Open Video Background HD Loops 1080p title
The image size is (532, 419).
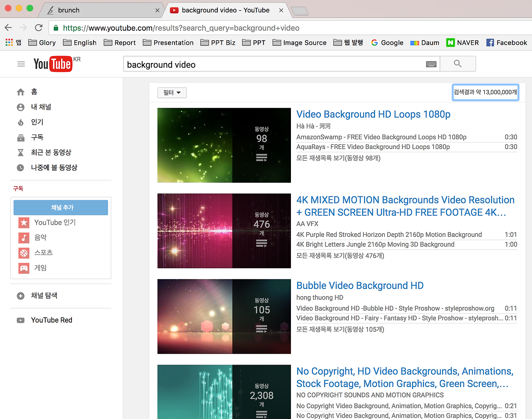[373, 114]
